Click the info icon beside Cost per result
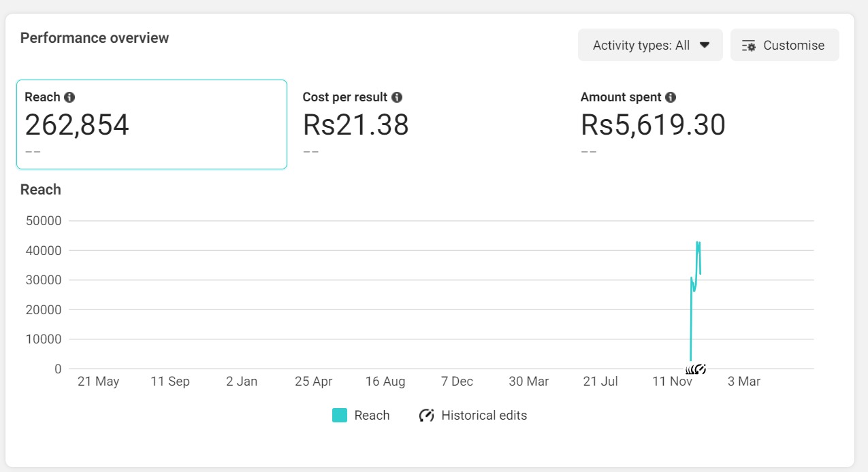Screen dimensions: 868x472 [397, 97]
